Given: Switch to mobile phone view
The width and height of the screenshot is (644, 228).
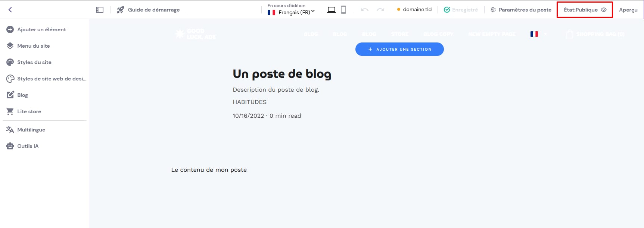Looking at the screenshot, I should point(343,10).
